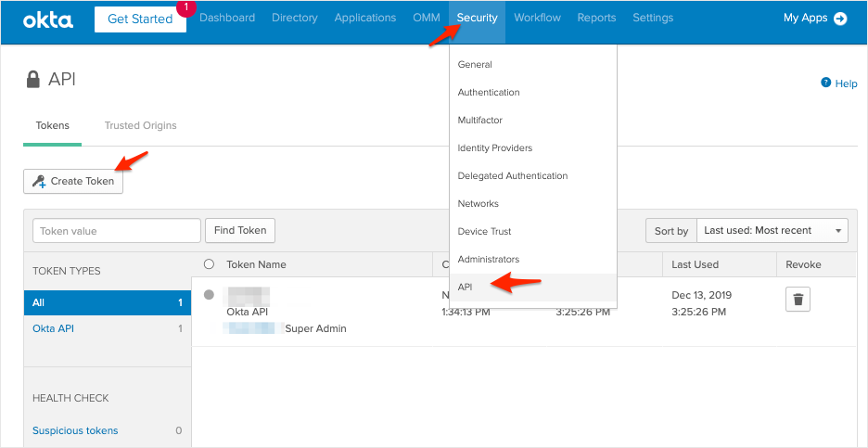Click the notification badge on Get Started
The image size is (868, 448).
(x=184, y=7)
